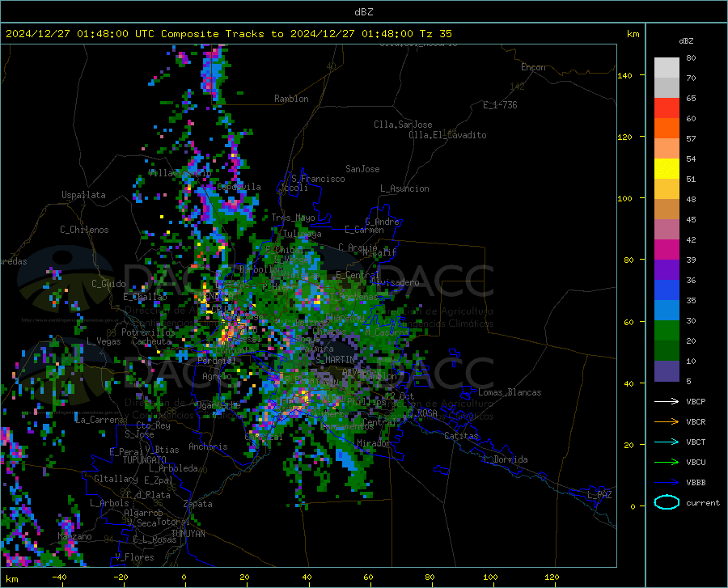Click the km unit label at the bottom left
The height and width of the screenshot is (588, 728).
tap(11, 579)
